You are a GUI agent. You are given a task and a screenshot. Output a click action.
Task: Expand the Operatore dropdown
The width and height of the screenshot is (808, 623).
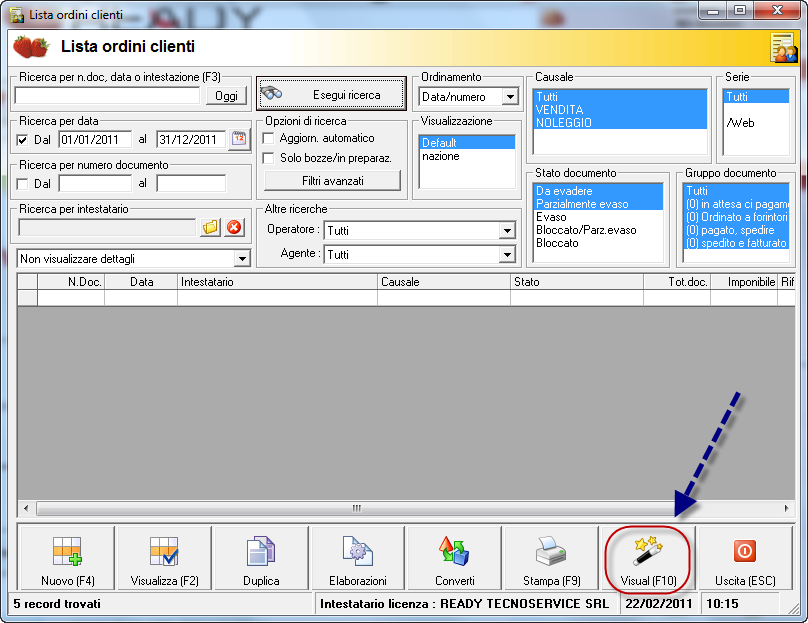pos(507,230)
